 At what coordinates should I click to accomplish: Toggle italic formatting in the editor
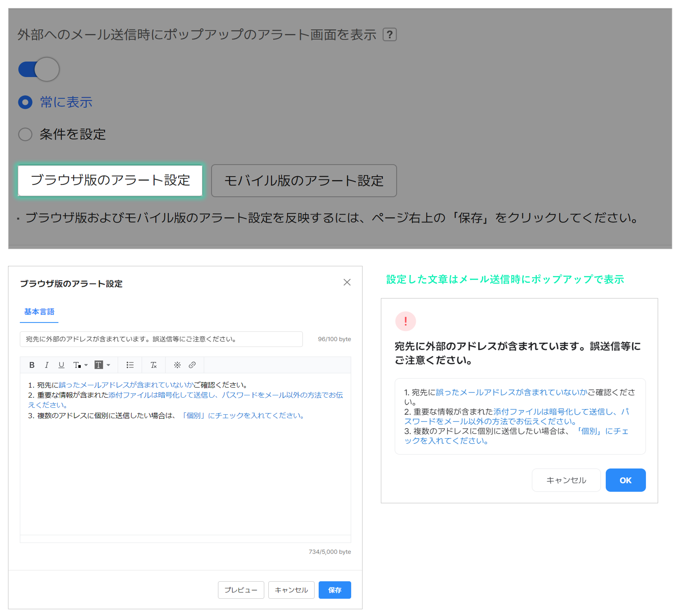[47, 365]
